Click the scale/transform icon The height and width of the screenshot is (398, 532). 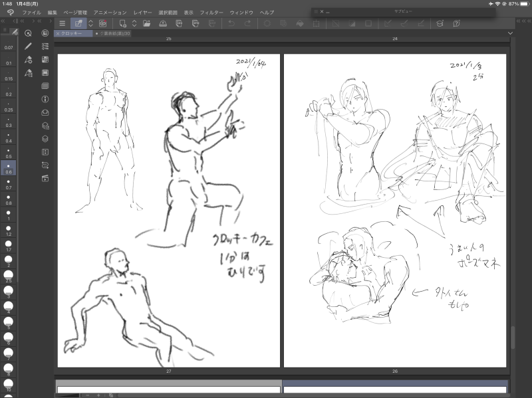pyautogui.click(x=317, y=23)
